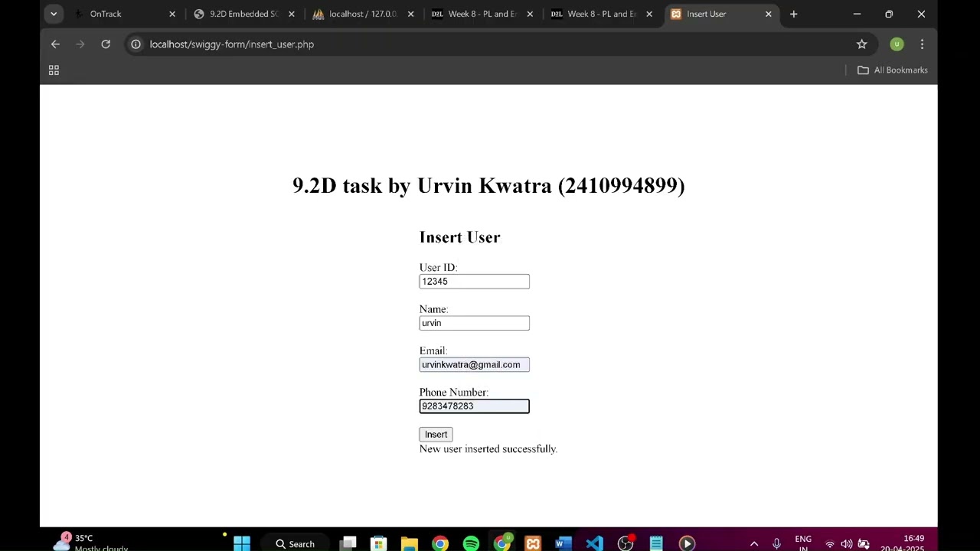Open the Chrome profile window taskbar icon
Screen dimensions: 980x551
(x=502, y=543)
